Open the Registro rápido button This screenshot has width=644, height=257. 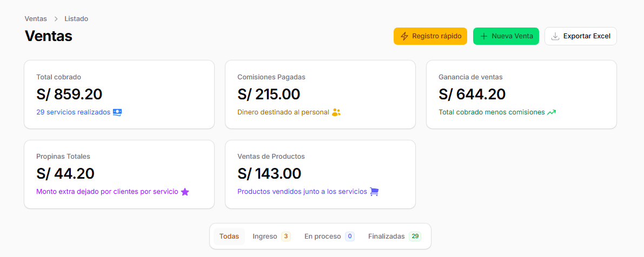[x=430, y=36]
